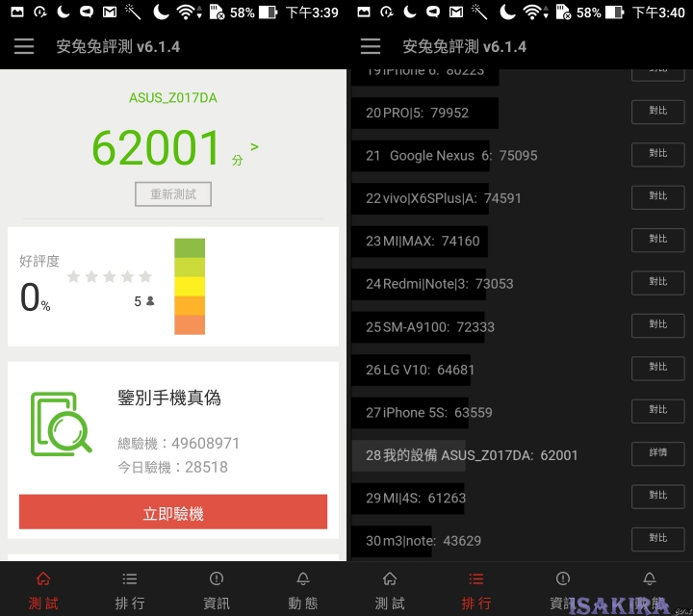Select the highlighted 排行 tab in right screen
693x616 pixels.
click(x=476, y=590)
